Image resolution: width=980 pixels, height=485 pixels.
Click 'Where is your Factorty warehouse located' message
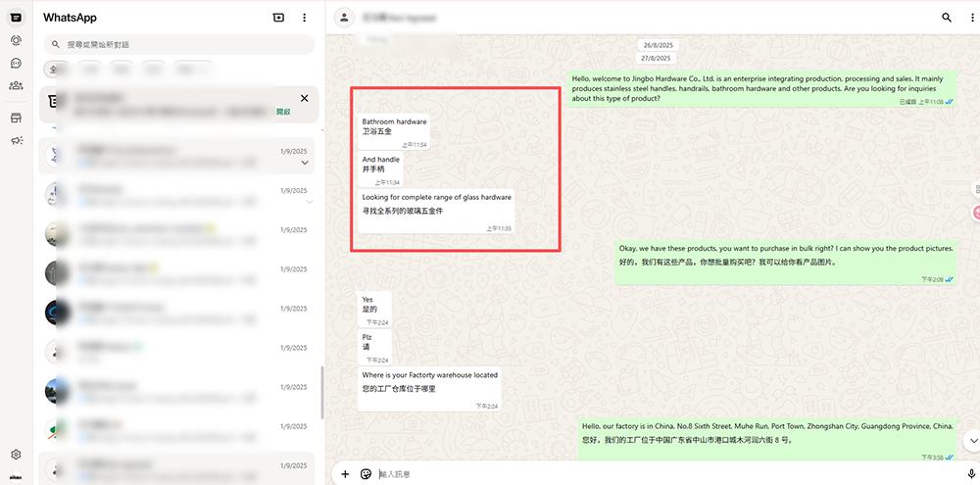[x=429, y=388]
